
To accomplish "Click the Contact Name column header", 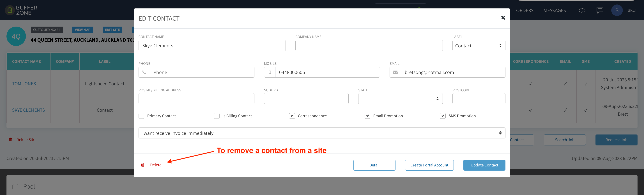I will click(26, 61).
